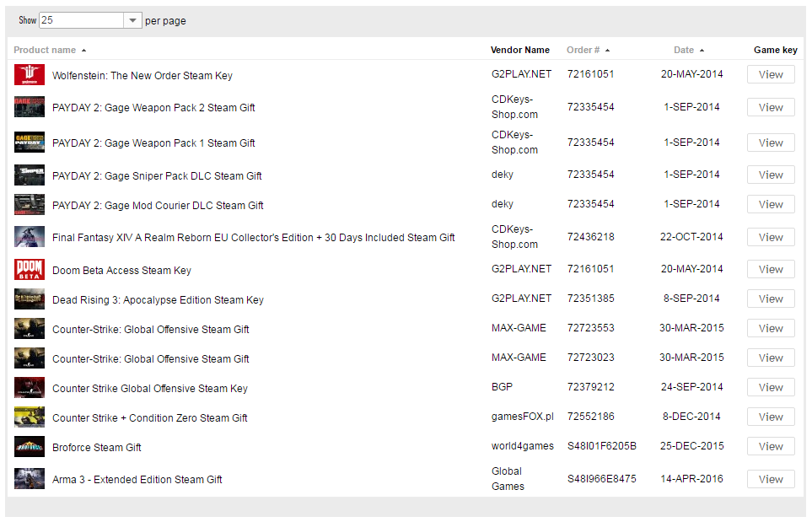Select vendor name Global Games

[508, 478]
